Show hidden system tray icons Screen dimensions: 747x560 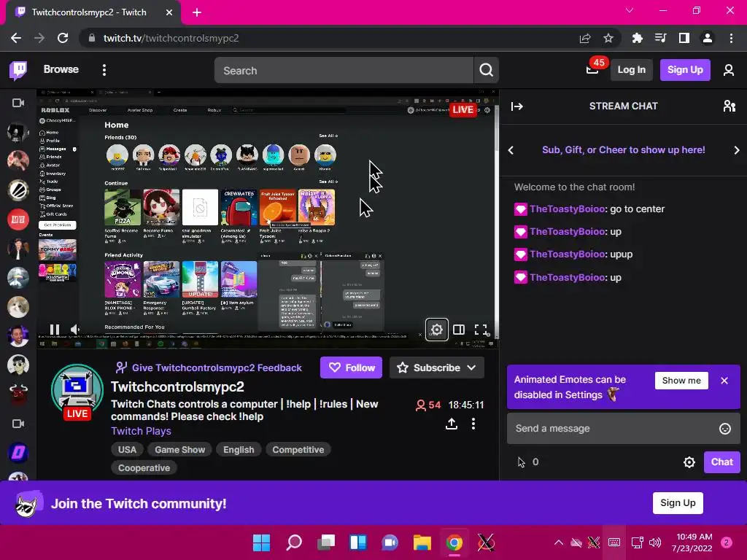click(558, 542)
